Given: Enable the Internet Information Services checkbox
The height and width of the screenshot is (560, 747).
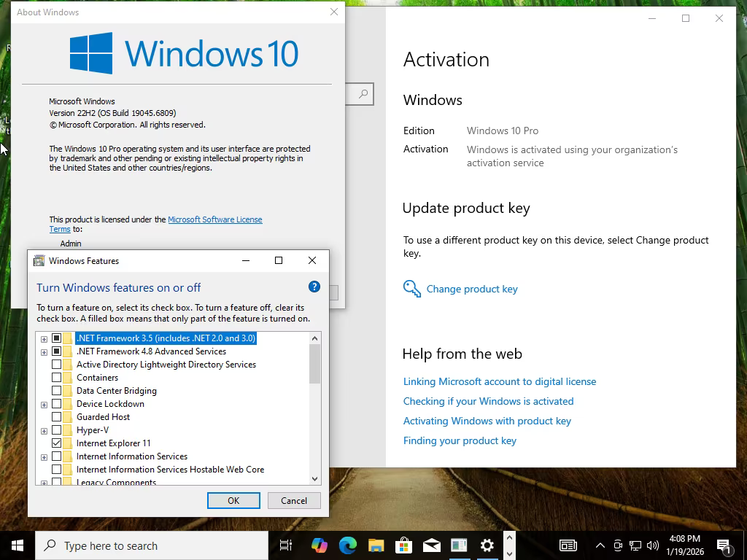Looking at the screenshot, I should point(56,456).
